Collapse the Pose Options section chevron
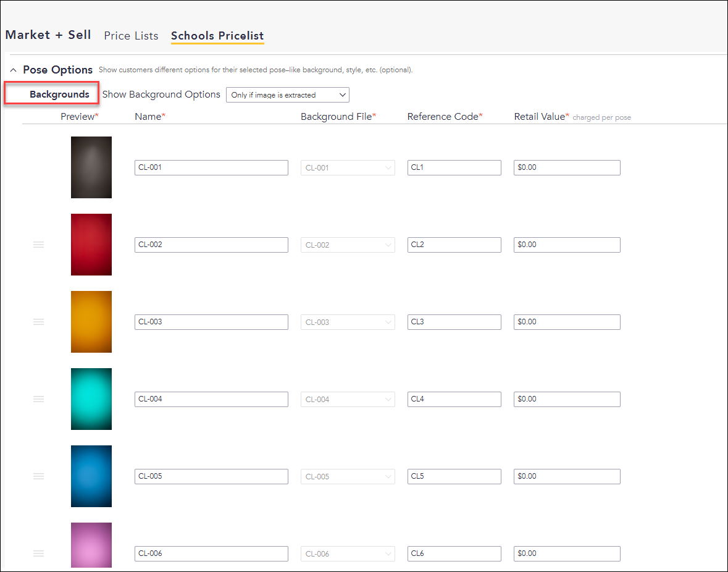 14,70
